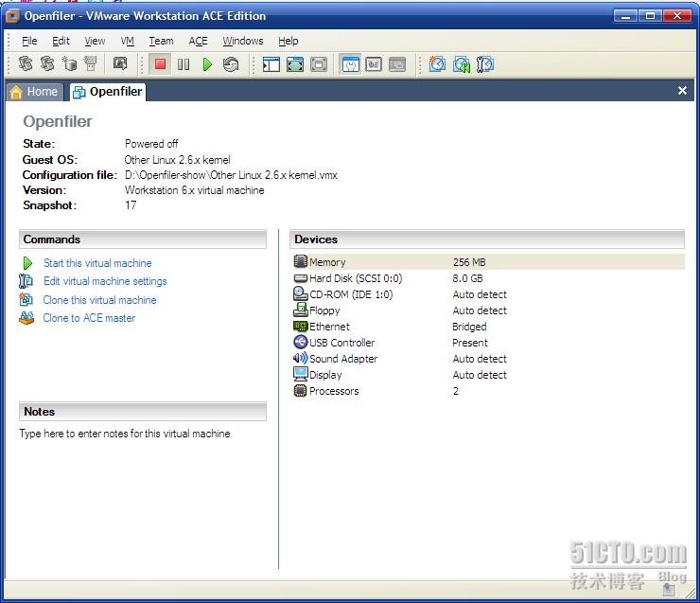Open the View menu
The height and width of the screenshot is (603, 700).
(x=95, y=41)
